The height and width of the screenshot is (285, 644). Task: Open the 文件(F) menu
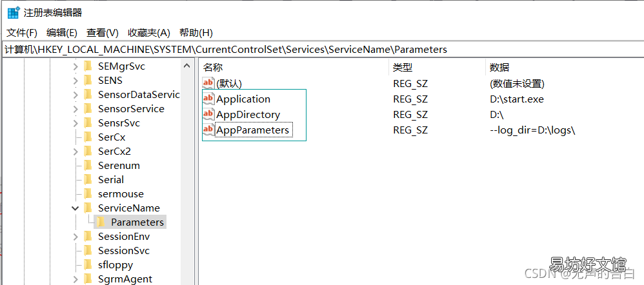22,33
